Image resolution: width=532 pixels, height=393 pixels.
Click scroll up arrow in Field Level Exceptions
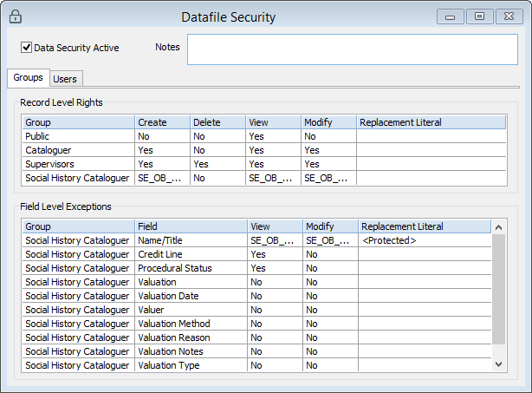498,227
